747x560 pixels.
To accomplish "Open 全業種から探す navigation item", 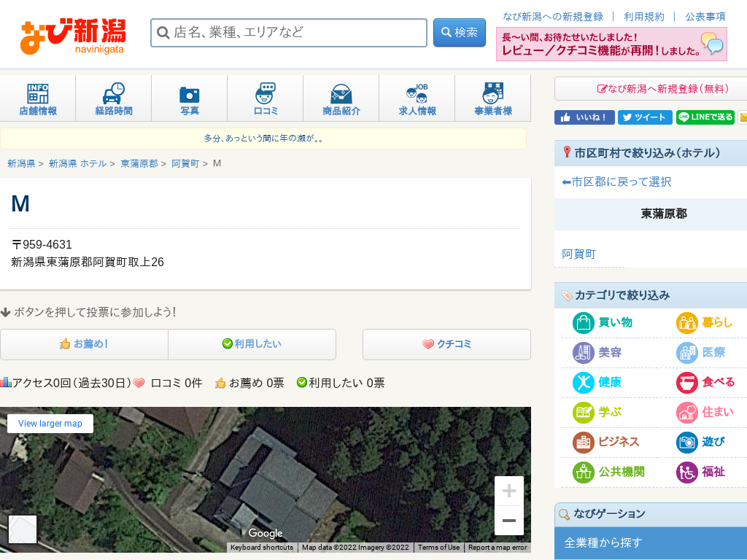I will (651, 542).
